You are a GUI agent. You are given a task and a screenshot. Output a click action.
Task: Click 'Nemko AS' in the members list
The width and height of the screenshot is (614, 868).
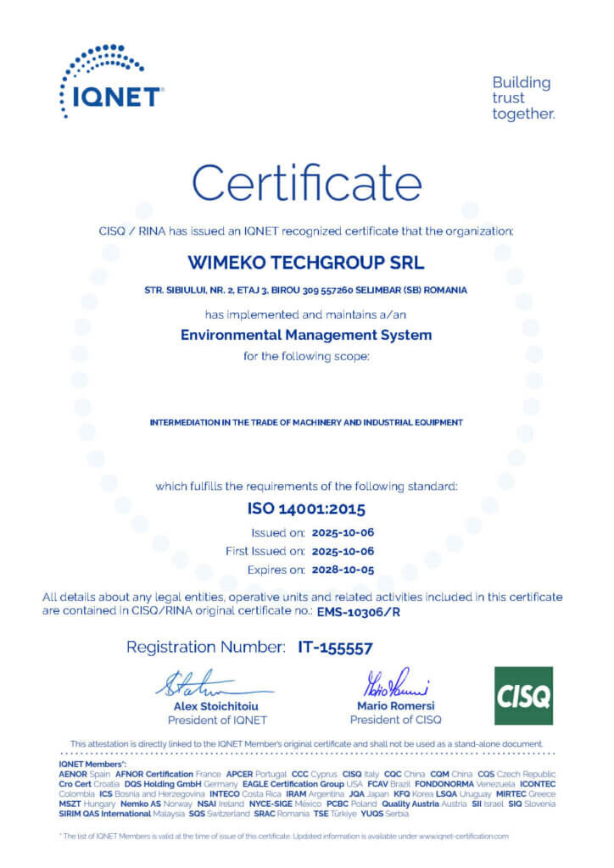(141, 804)
